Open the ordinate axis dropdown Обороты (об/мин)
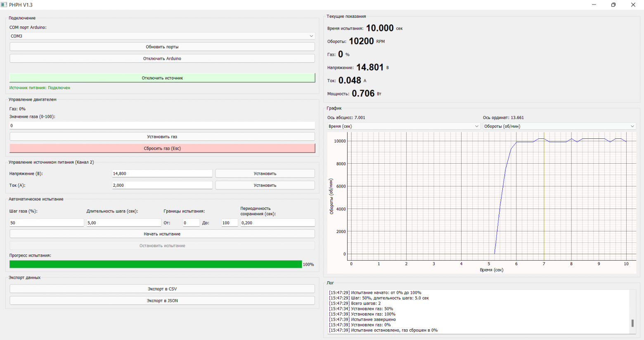This screenshot has height=340, width=644. (x=559, y=126)
